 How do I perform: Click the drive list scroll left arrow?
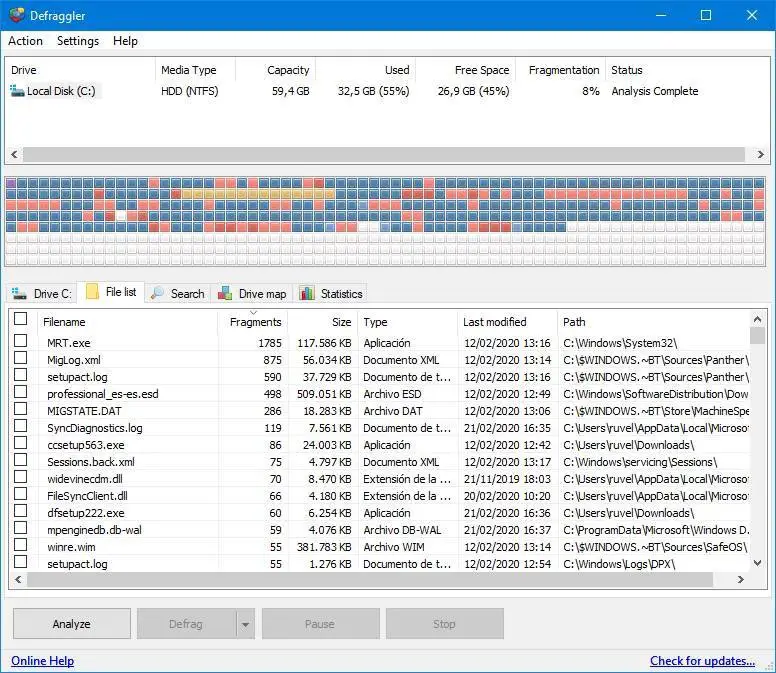[14, 154]
